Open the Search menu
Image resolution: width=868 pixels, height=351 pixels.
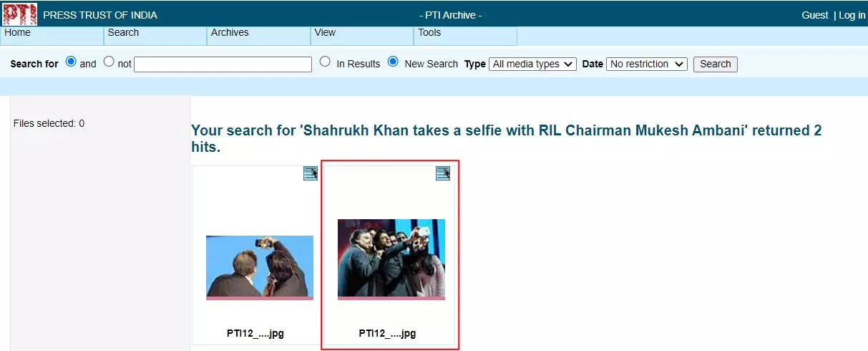coord(156,34)
